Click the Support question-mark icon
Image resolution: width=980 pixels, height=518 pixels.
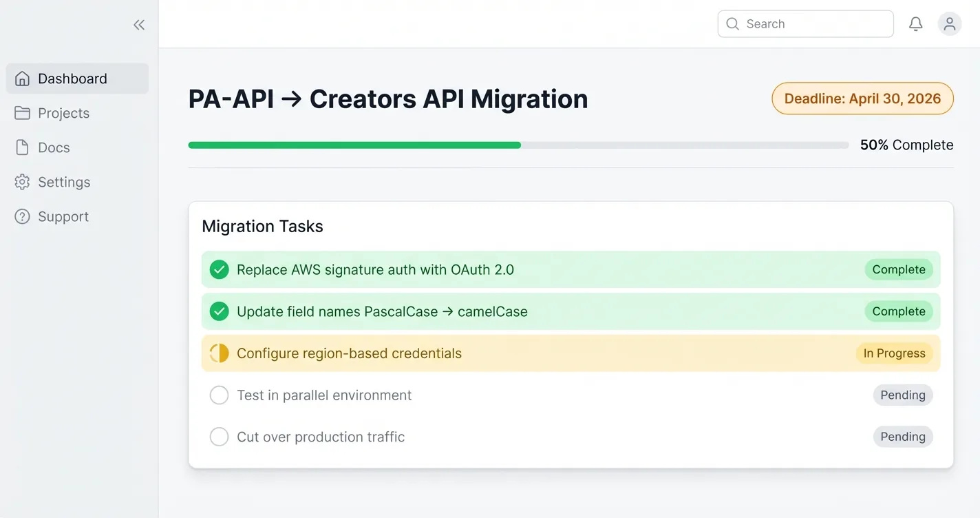[x=21, y=216]
